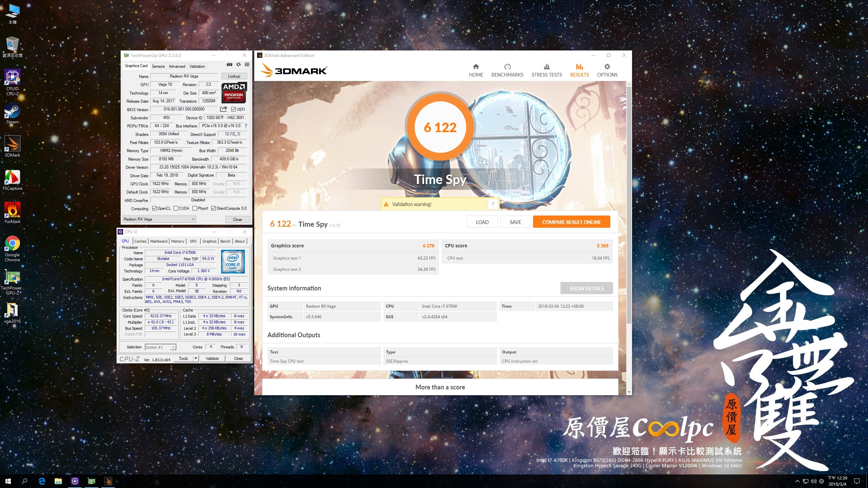Switch to GPU-Z Sensors tab

(158, 66)
